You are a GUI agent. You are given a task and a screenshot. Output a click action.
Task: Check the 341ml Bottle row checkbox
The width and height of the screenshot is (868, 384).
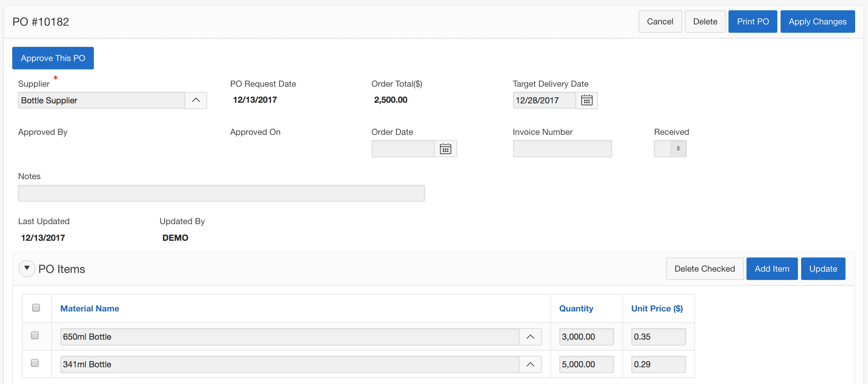(35, 363)
